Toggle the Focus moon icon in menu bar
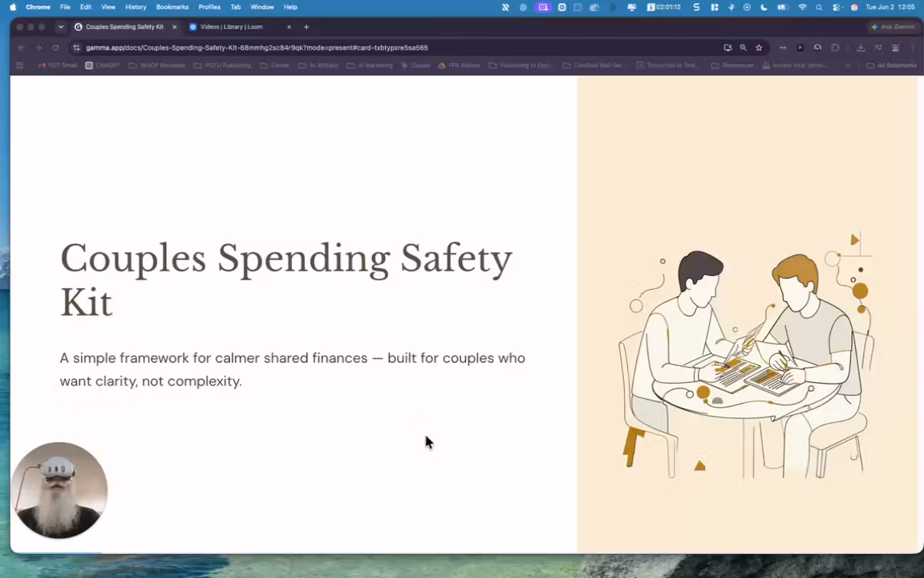The image size is (924, 578). point(764,7)
